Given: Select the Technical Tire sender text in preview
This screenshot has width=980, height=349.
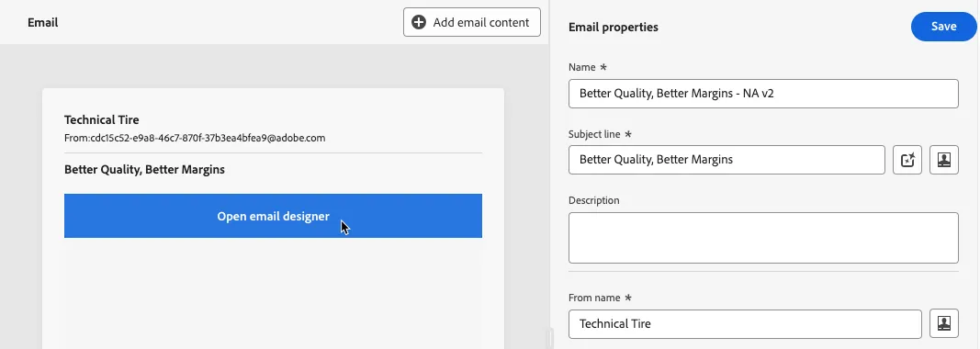Looking at the screenshot, I should pyautogui.click(x=102, y=120).
